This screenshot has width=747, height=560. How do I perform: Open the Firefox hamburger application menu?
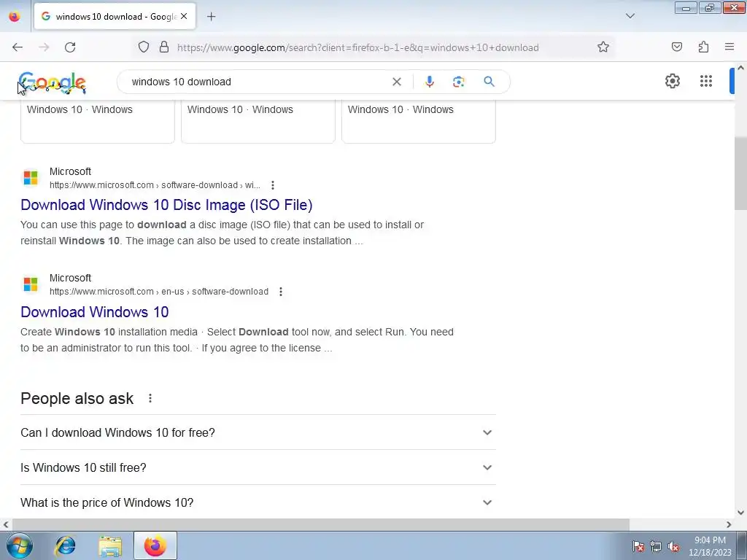(x=729, y=47)
